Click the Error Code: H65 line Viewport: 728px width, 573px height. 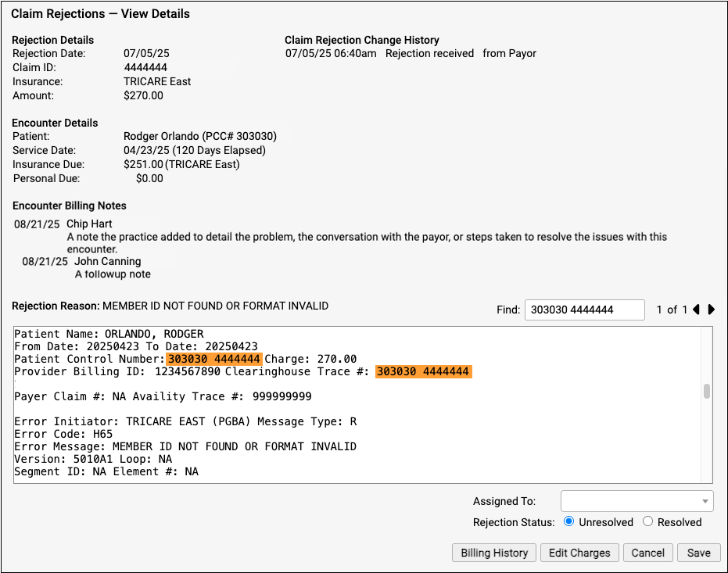pyautogui.click(x=63, y=435)
